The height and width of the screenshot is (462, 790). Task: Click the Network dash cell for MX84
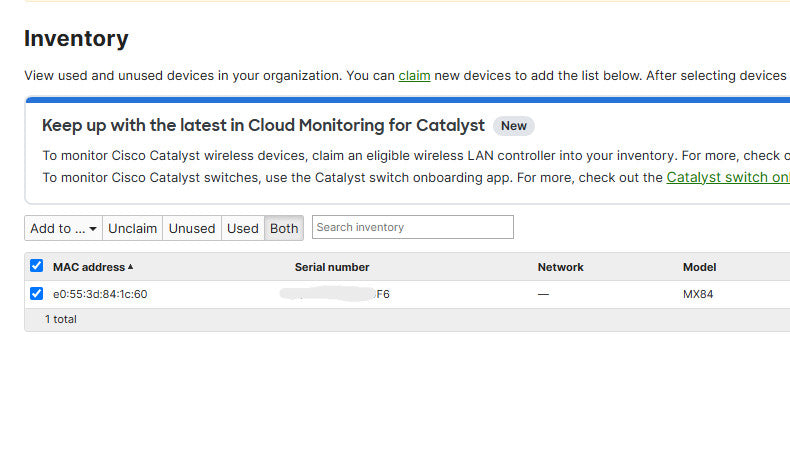(x=543, y=294)
